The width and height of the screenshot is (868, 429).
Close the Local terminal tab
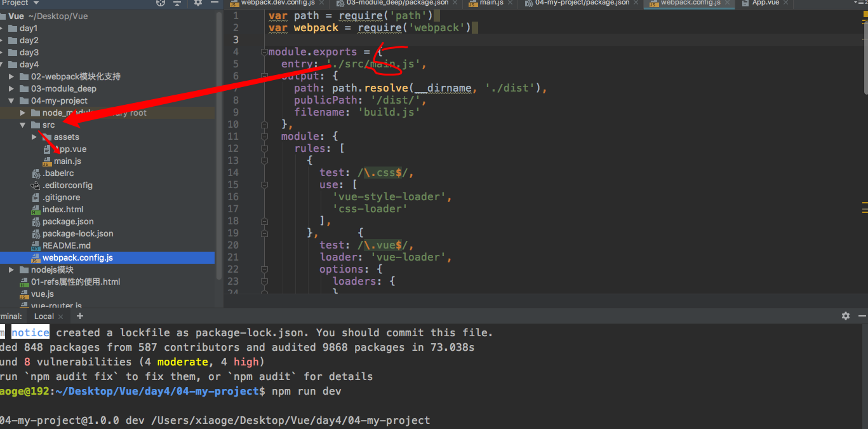61,317
